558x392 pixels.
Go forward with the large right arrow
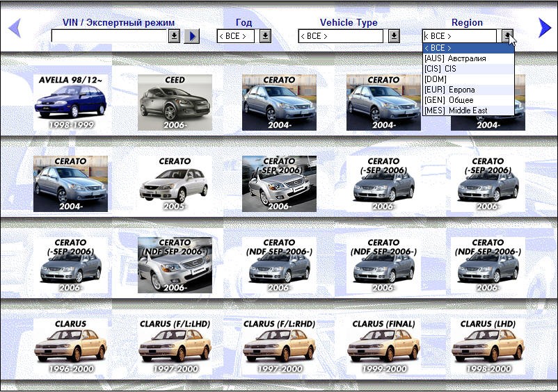tap(545, 28)
